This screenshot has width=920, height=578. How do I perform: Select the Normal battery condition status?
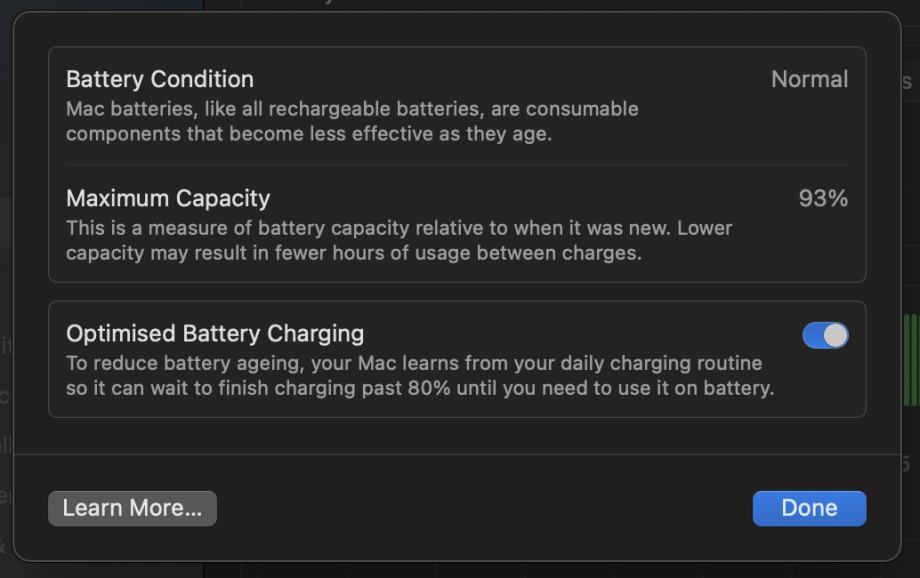809,79
